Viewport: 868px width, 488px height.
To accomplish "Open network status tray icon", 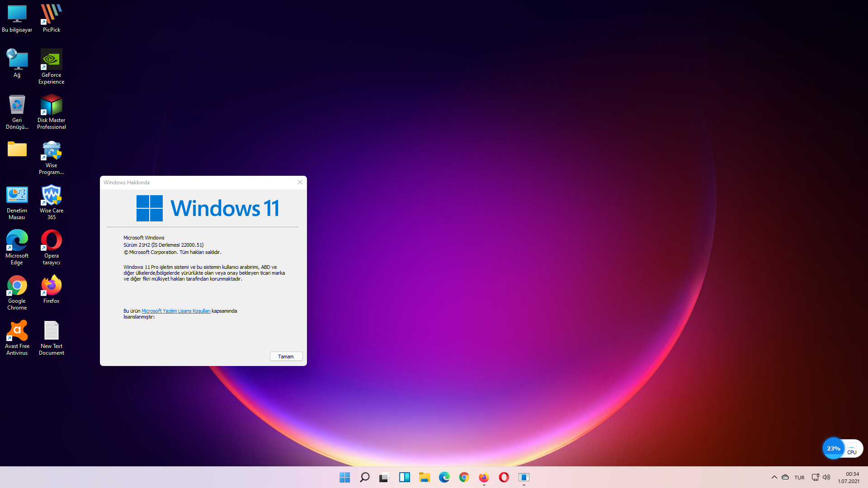I will (x=815, y=477).
